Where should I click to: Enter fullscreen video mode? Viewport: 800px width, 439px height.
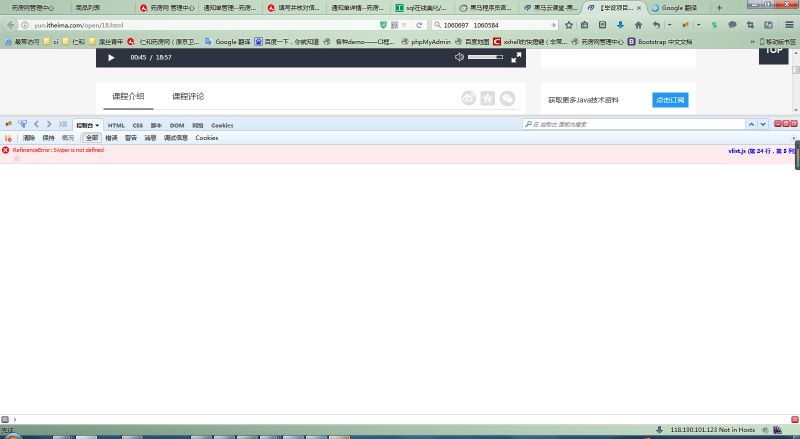pyautogui.click(x=517, y=57)
